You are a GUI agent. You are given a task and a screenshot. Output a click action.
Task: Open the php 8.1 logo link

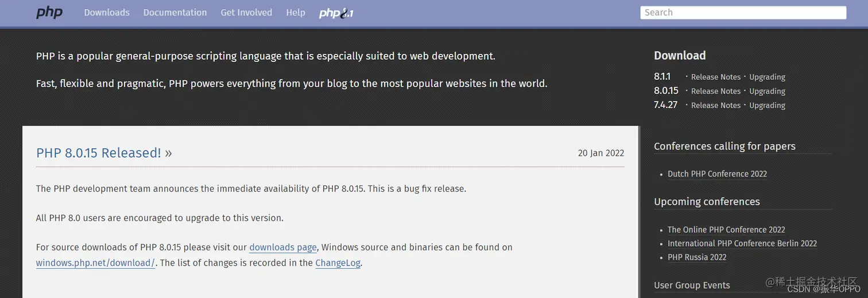tap(336, 13)
